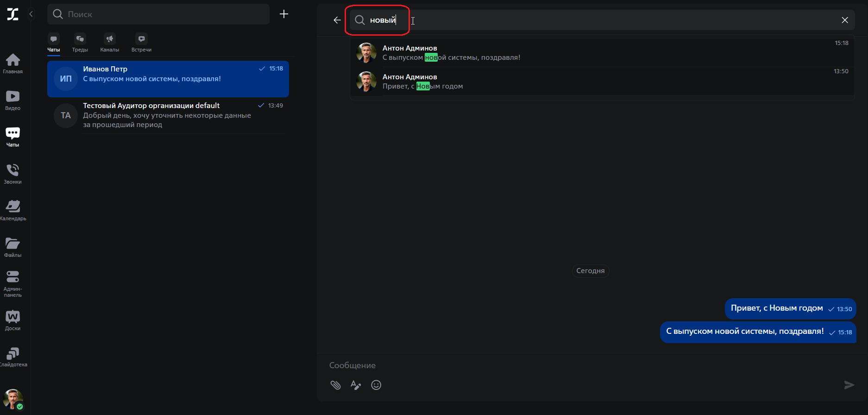
Task: Switch to the Каналы tab
Action: click(x=110, y=43)
